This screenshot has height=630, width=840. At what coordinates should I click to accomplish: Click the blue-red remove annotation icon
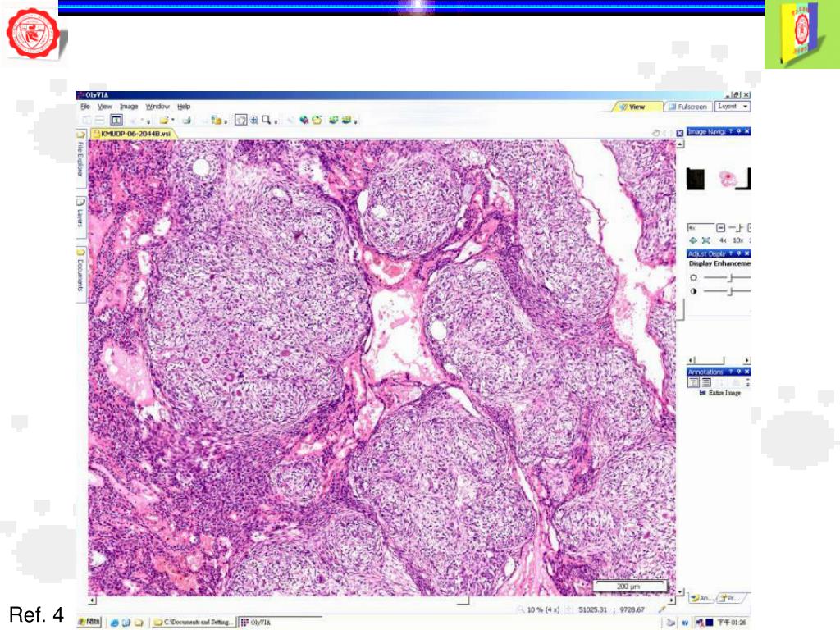click(x=304, y=120)
